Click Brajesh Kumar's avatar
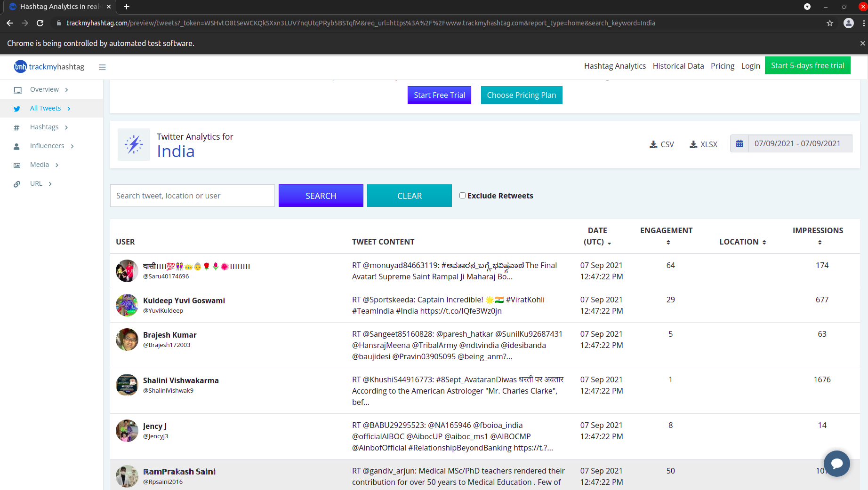This screenshot has height=490, width=868. [127, 340]
